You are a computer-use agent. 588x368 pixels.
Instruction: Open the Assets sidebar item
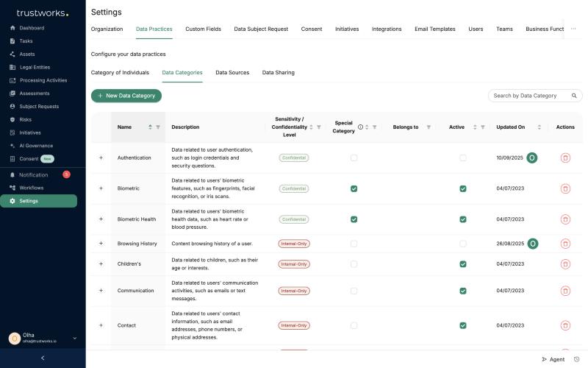[x=27, y=54]
